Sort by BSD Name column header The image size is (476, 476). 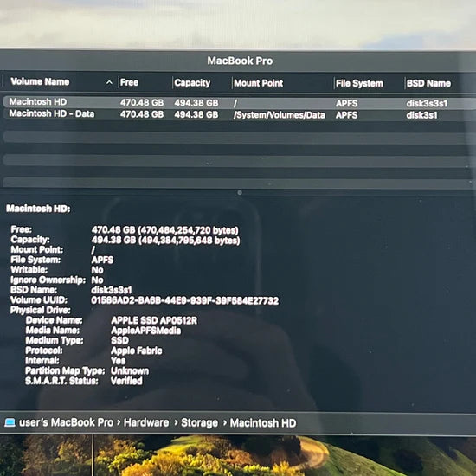tap(428, 83)
